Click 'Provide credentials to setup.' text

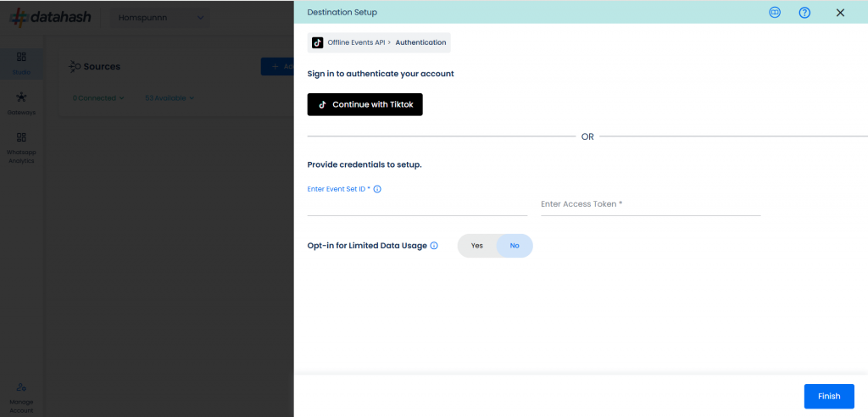(x=364, y=165)
